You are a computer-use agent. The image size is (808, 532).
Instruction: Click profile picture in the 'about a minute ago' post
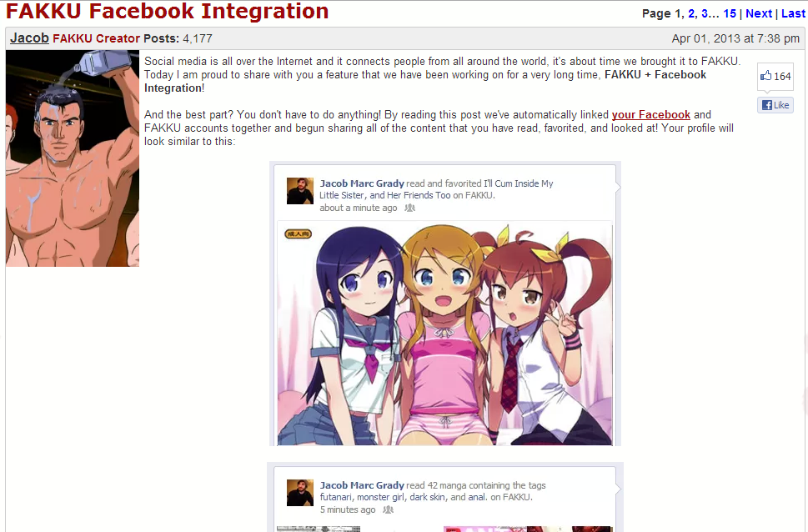(x=300, y=191)
